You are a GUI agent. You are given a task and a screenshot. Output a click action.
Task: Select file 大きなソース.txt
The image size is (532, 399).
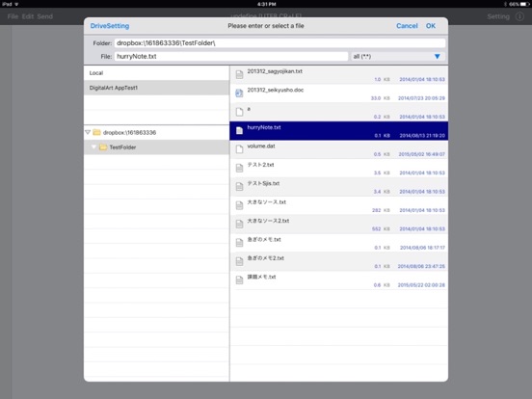pos(338,205)
